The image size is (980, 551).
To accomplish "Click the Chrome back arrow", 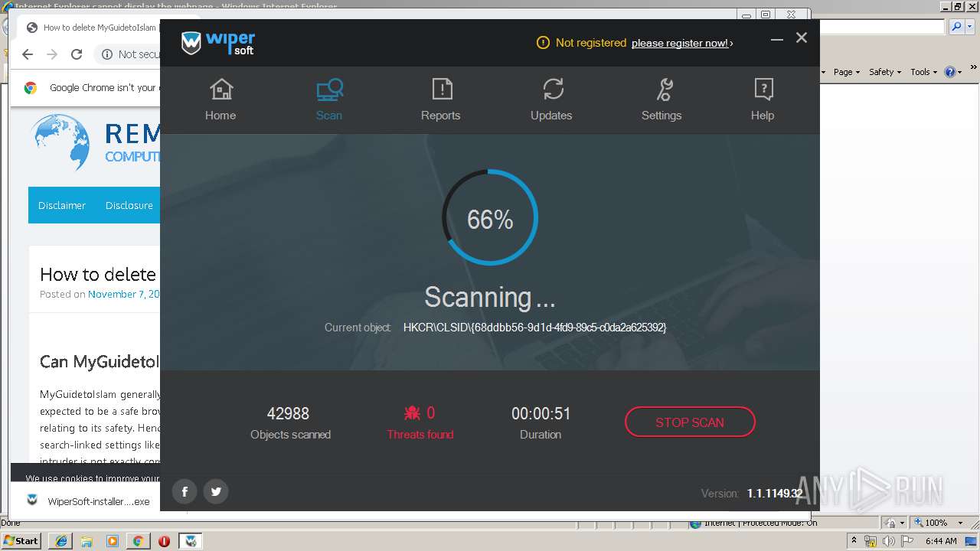I will [x=28, y=54].
